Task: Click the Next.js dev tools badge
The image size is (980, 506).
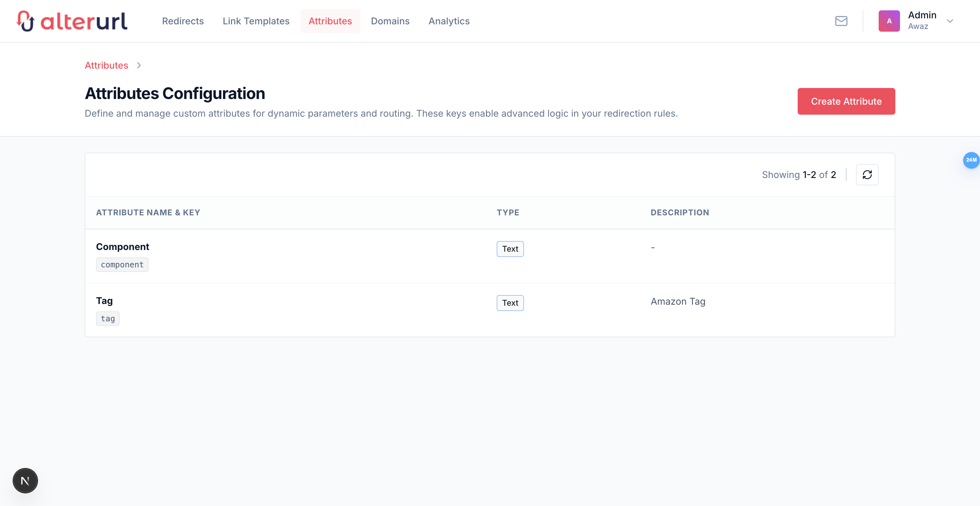Action: coord(25,481)
